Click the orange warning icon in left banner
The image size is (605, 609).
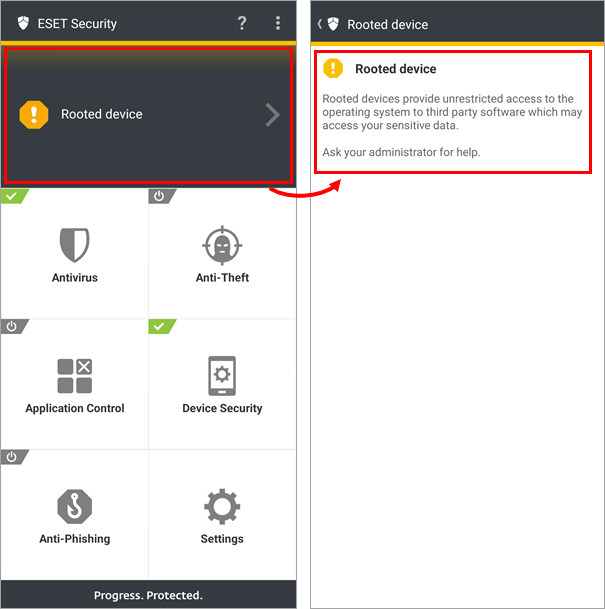34,115
